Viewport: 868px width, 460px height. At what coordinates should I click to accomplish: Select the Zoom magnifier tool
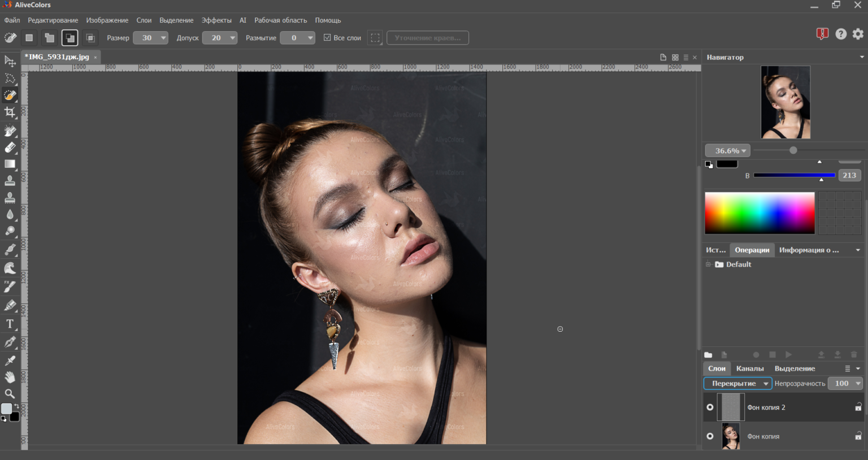(x=10, y=394)
